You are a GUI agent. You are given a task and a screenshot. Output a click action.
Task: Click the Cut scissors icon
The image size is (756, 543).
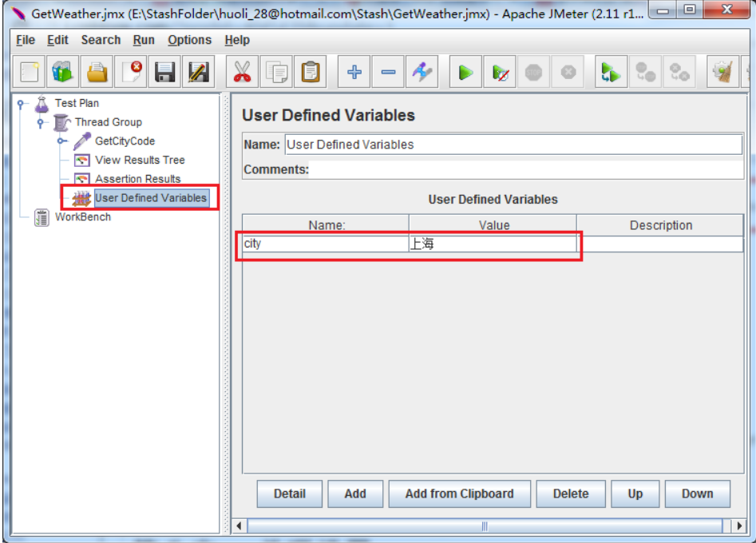tap(242, 73)
